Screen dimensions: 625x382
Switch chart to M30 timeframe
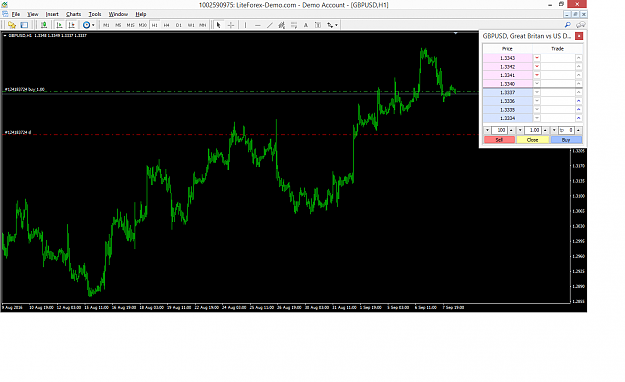142,25
